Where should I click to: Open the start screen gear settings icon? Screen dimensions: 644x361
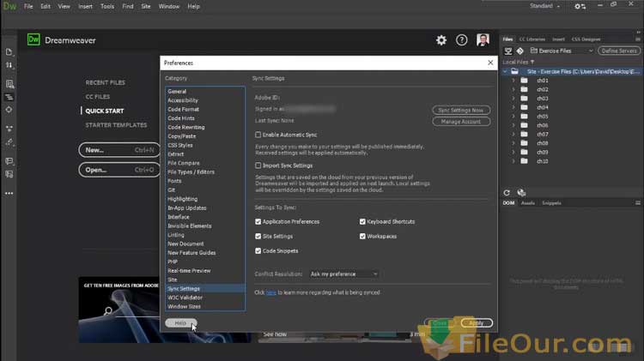441,40
